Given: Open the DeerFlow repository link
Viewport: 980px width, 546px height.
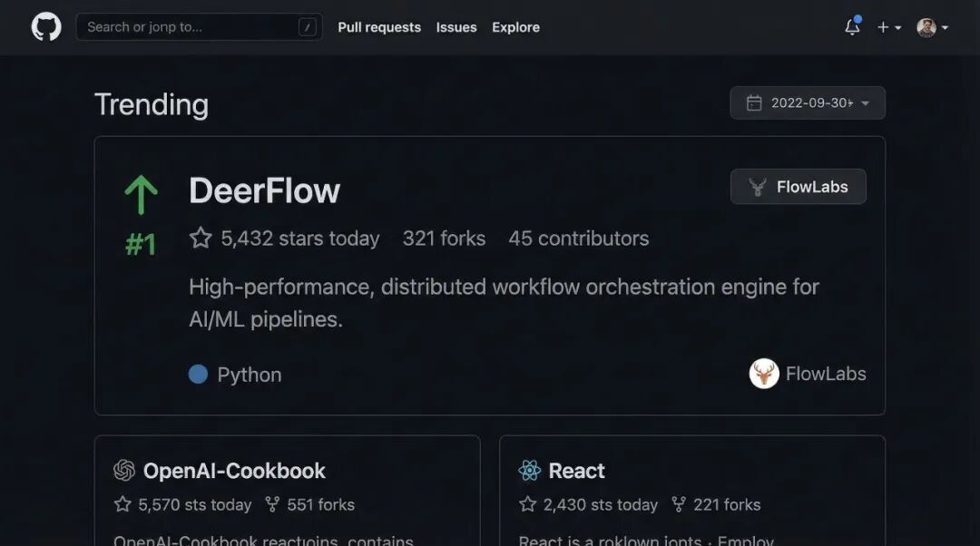Looking at the screenshot, I should pos(264,190).
